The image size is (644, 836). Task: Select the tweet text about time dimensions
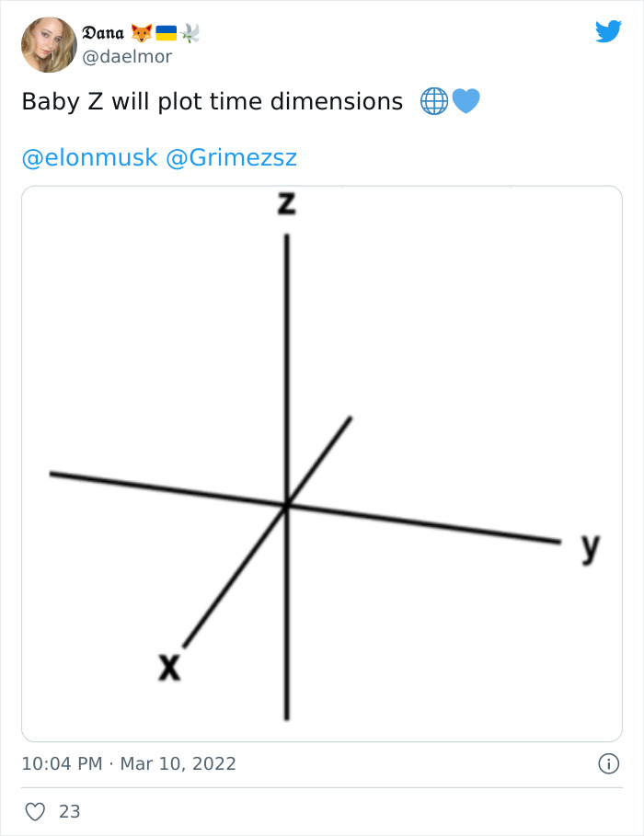tap(212, 101)
